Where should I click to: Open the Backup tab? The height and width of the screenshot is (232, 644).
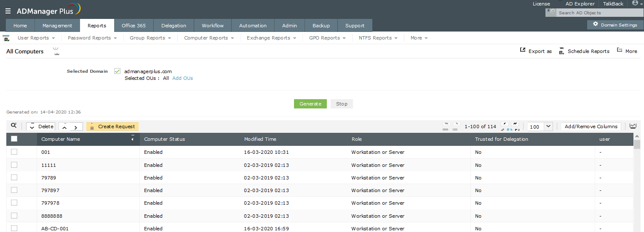pyautogui.click(x=321, y=25)
